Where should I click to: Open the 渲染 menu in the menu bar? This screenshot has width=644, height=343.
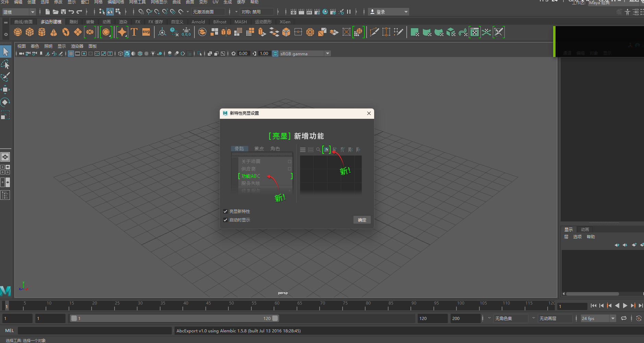point(123,22)
